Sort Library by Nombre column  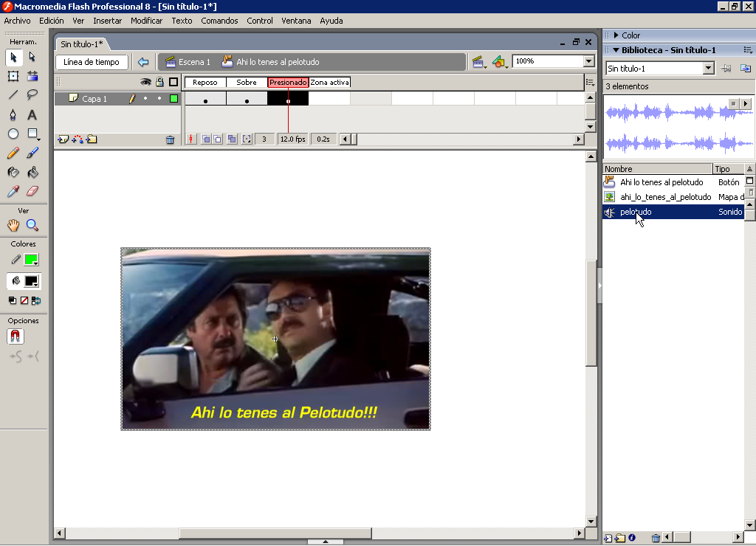[x=658, y=169]
